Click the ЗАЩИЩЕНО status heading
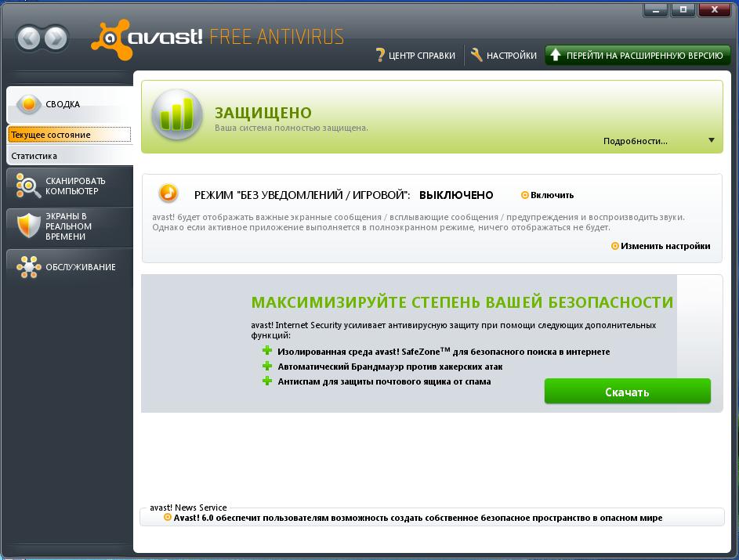The width and height of the screenshot is (739, 560). point(263,113)
